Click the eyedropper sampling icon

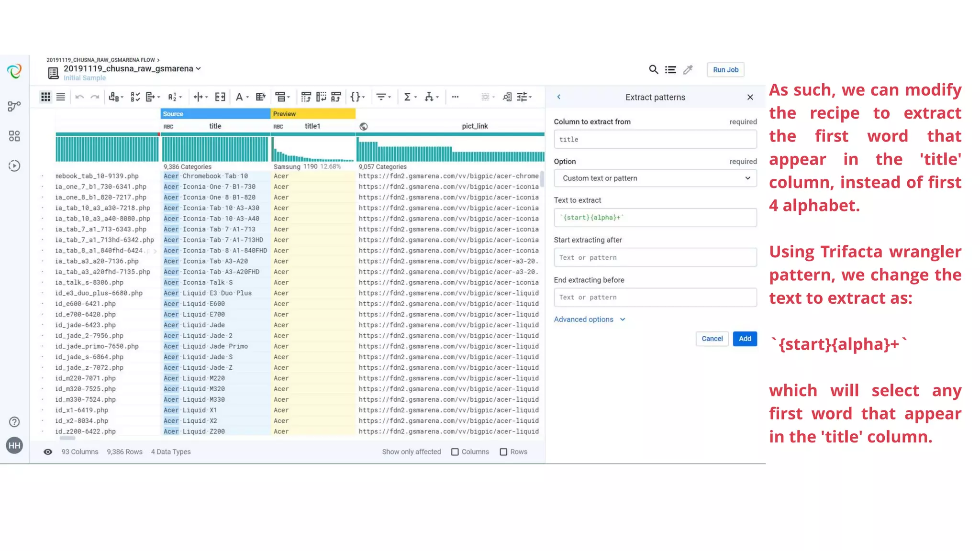pyautogui.click(x=688, y=70)
